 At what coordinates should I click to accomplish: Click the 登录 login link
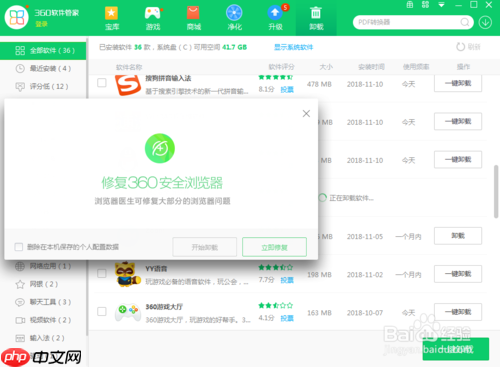42,24
